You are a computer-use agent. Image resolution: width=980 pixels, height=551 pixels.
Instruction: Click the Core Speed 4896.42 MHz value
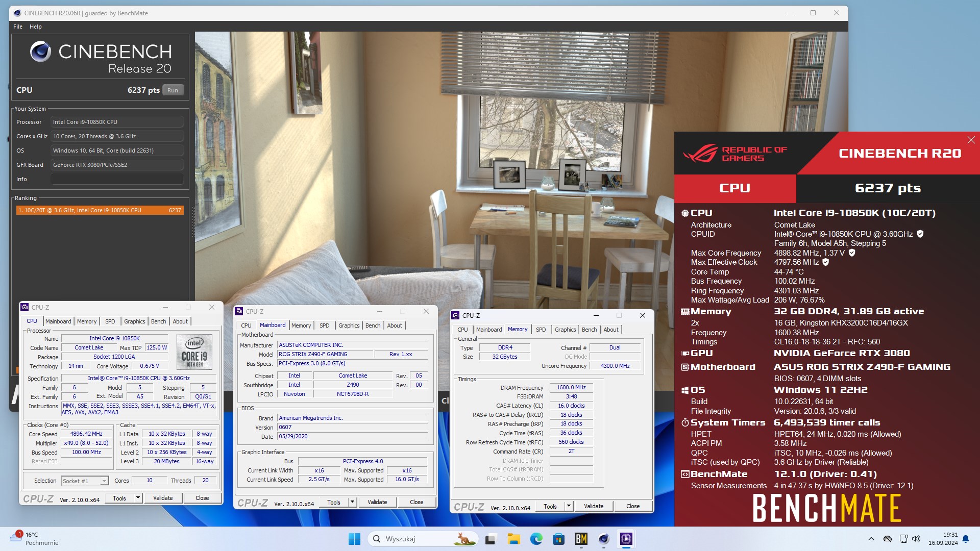(x=86, y=434)
